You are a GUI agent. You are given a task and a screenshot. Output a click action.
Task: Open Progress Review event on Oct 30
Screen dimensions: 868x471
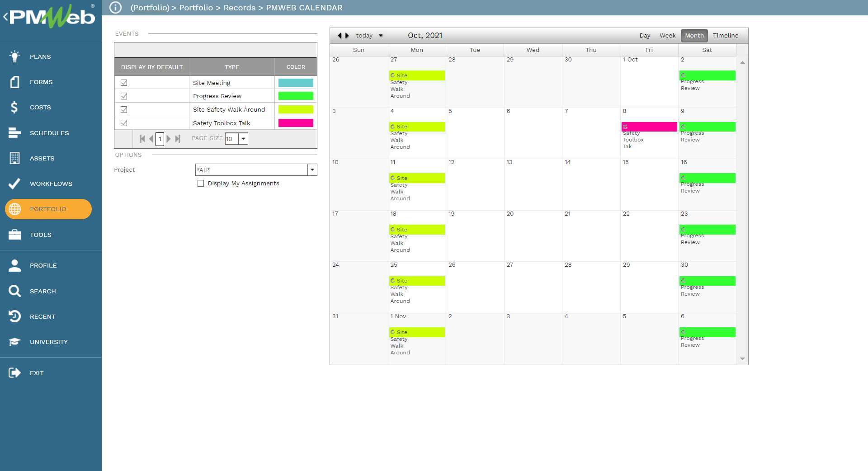tap(707, 281)
